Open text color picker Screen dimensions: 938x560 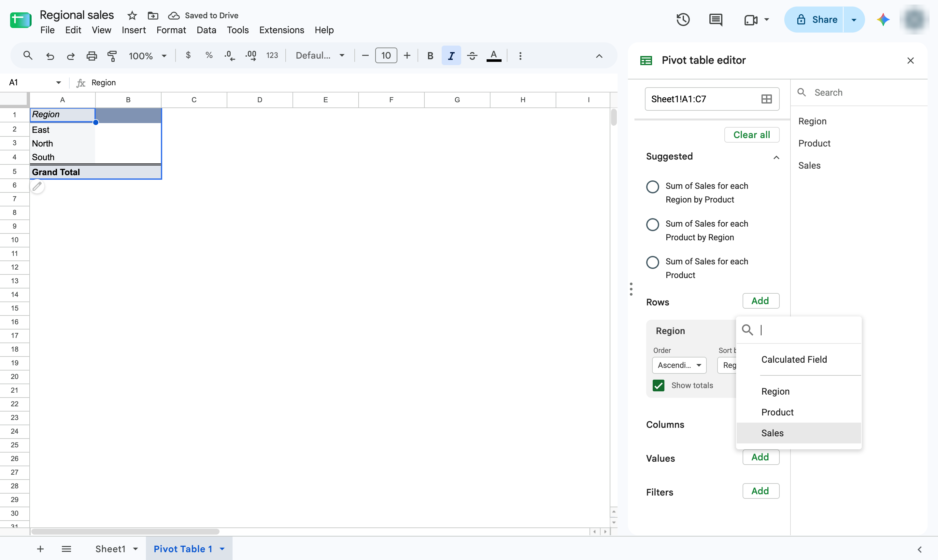pos(493,56)
